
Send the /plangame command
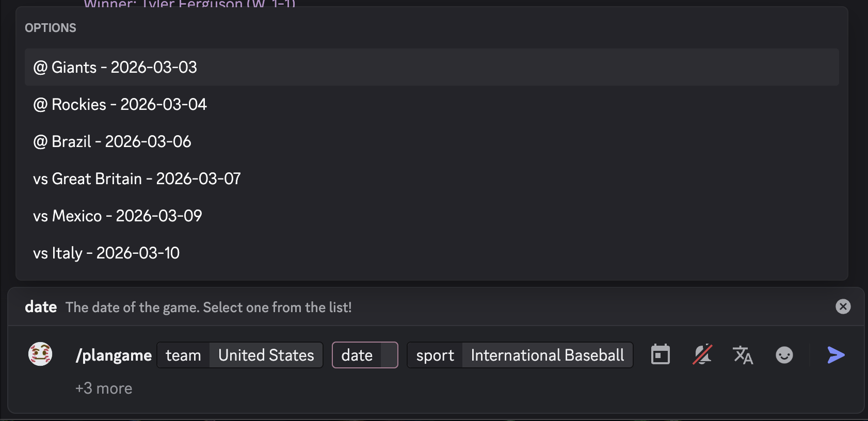pyautogui.click(x=836, y=355)
